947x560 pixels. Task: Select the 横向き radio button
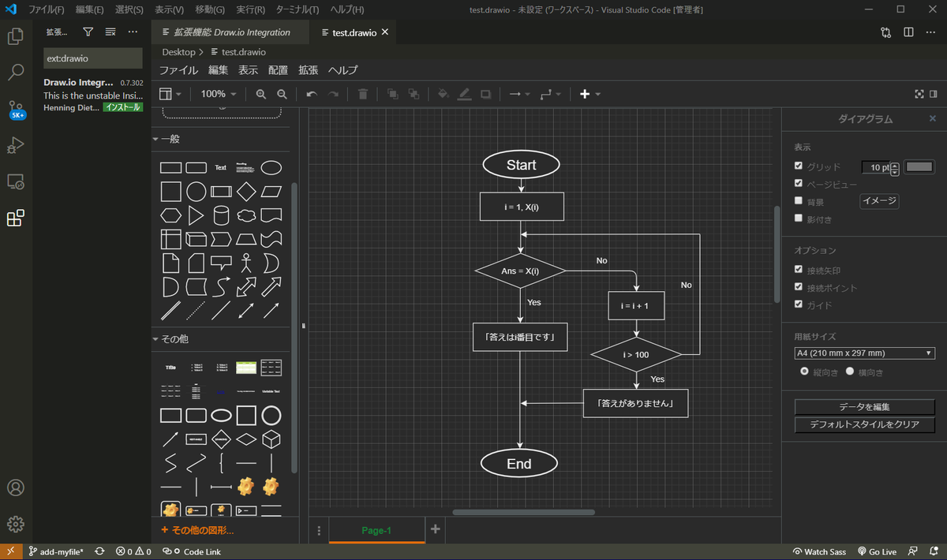click(850, 371)
